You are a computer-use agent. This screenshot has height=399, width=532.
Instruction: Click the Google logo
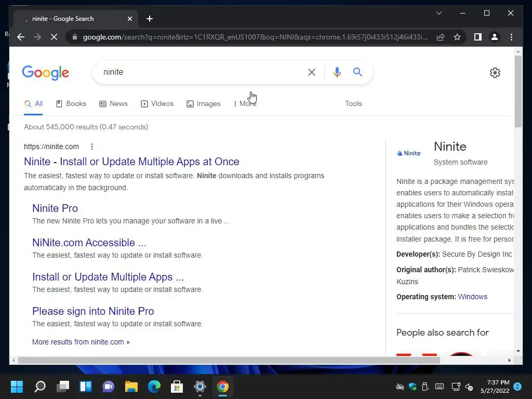pyautogui.click(x=46, y=72)
